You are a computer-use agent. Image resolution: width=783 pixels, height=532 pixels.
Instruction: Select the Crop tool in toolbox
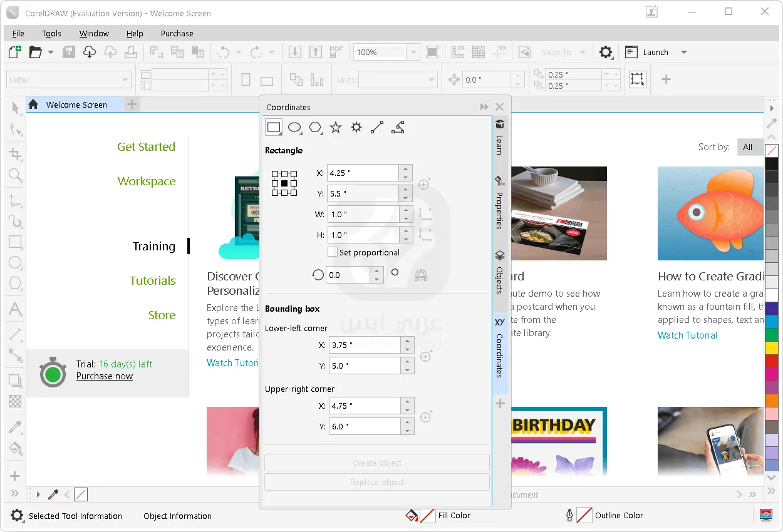pos(16,154)
